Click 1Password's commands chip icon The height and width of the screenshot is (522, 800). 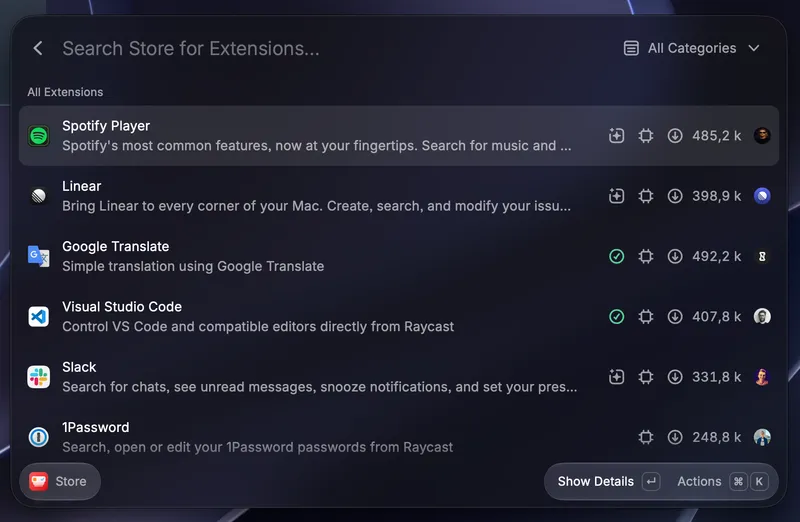pyautogui.click(x=646, y=437)
